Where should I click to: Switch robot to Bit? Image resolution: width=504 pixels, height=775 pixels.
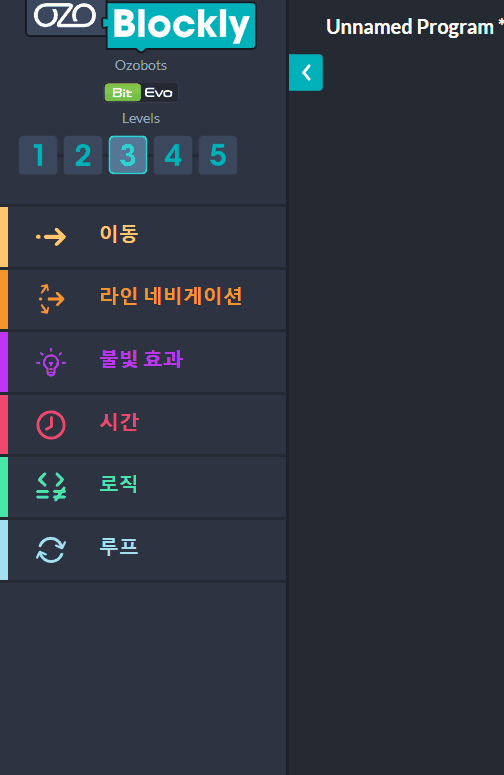pyautogui.click(x=123, y=92)
